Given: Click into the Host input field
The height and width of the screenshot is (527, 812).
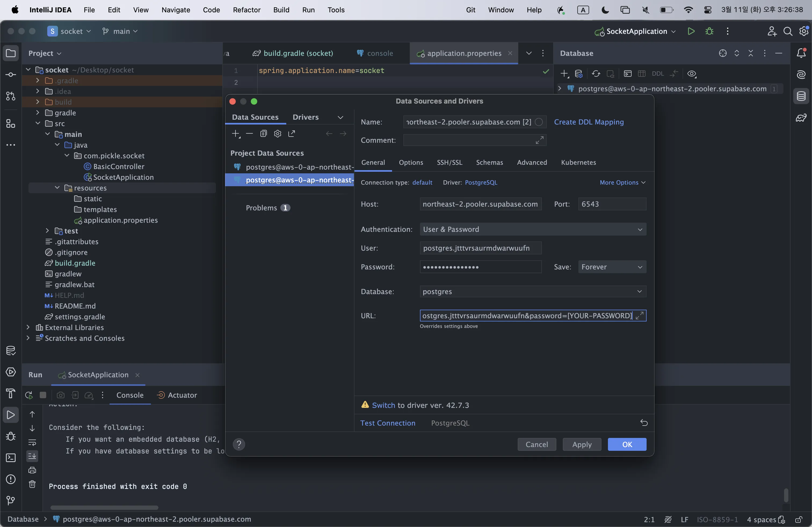Looking at the screenshot, I should tap(480, 204).
